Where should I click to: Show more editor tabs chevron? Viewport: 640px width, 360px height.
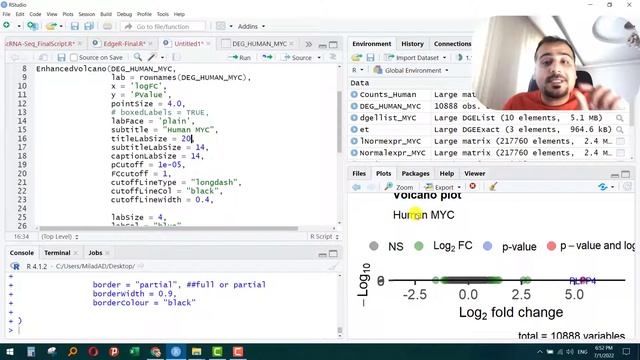[309, 44]
